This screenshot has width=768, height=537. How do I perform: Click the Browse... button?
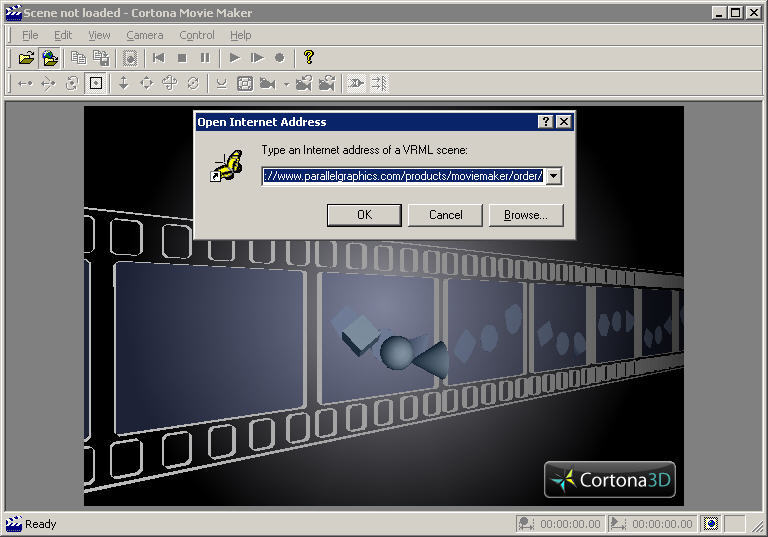click(x=526, y=215)
